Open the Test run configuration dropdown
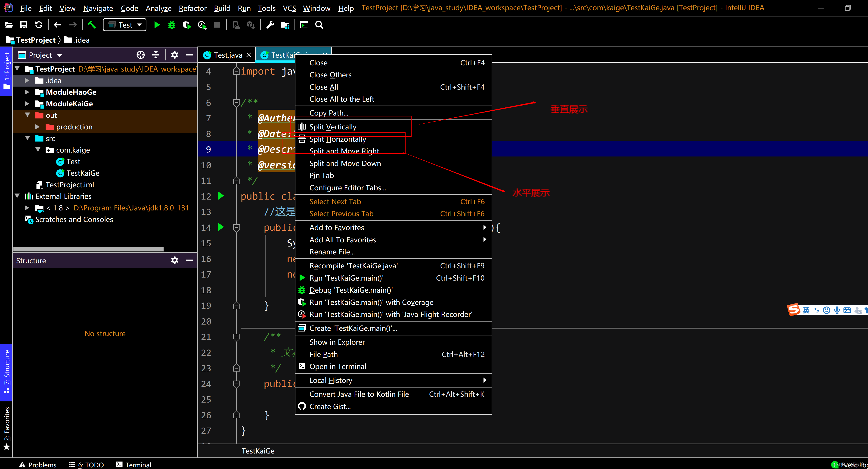 [x=125, y=25]
